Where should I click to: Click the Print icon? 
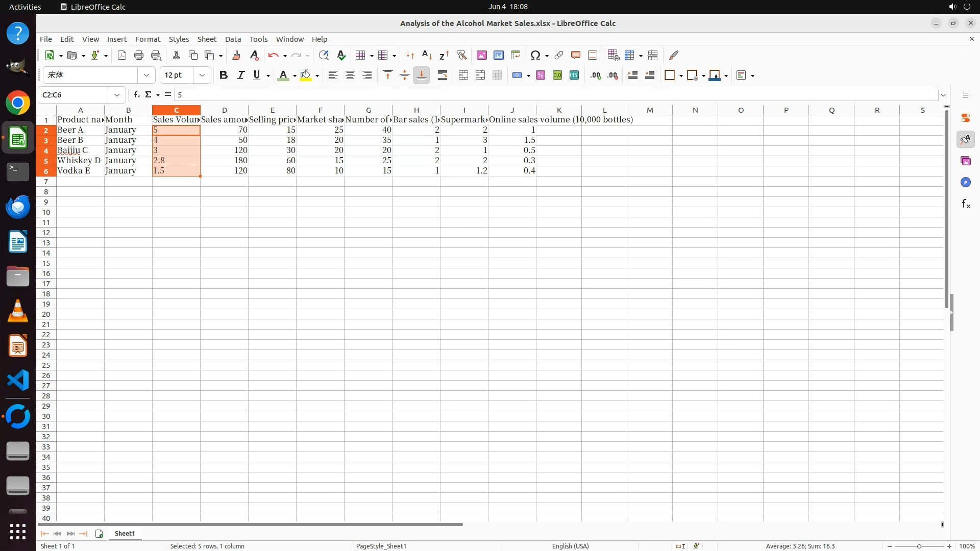tap(139, 55)
